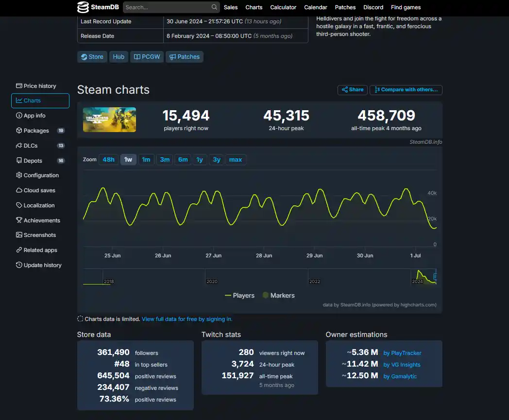
Task: Click the Depots count badge 16
Action: (61, 160)
